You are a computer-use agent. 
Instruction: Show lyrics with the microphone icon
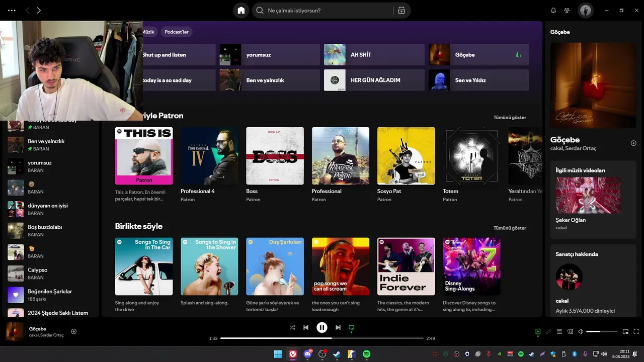549,331
